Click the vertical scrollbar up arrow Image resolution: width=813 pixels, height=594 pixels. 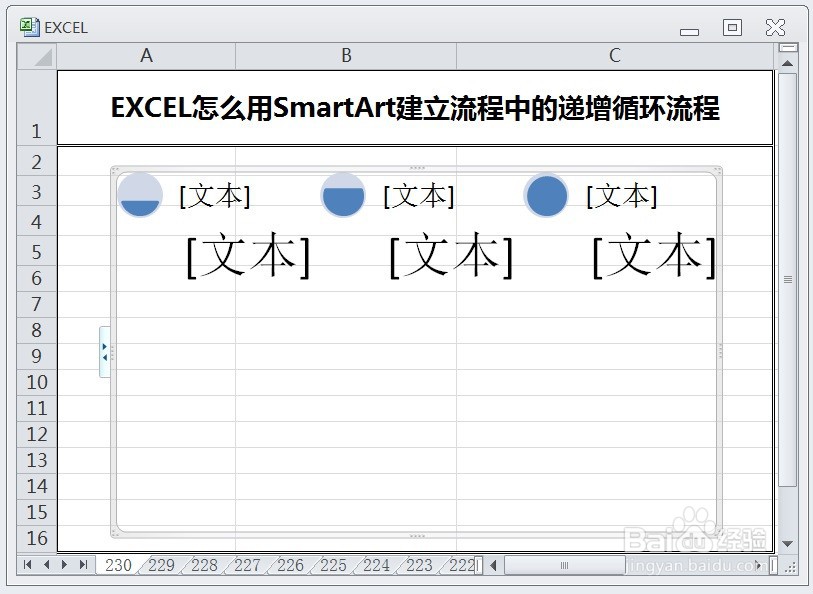(x=788, y=63)
